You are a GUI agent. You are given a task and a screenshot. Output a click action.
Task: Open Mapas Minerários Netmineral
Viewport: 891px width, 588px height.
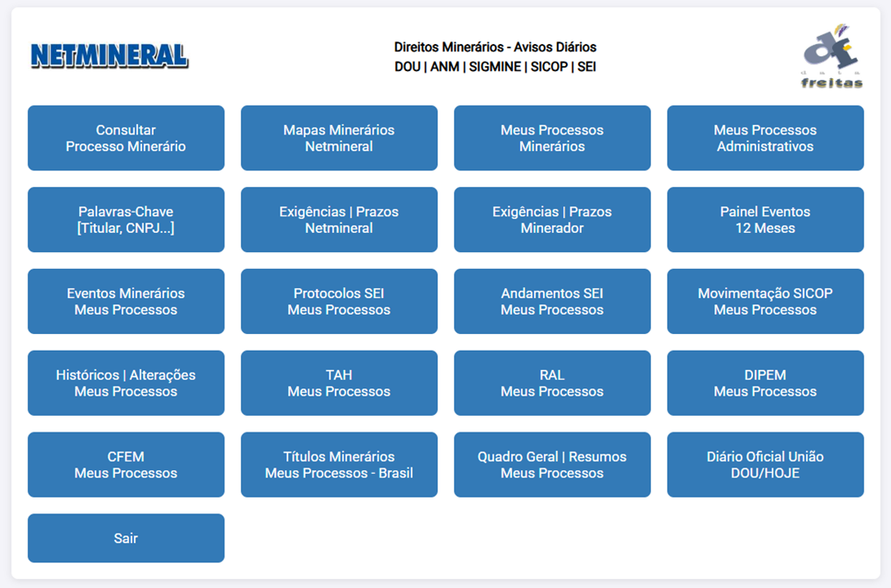(339, 138)
